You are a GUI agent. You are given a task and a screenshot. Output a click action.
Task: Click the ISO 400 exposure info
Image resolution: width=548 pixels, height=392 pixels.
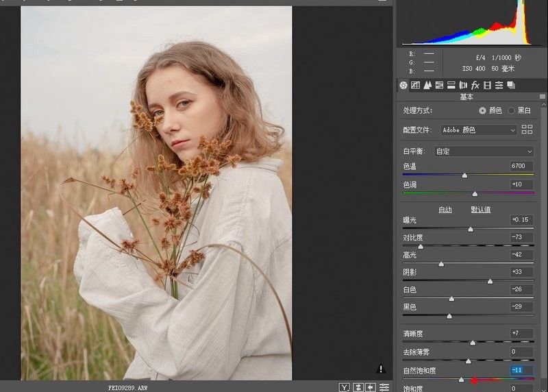[473, 69]
